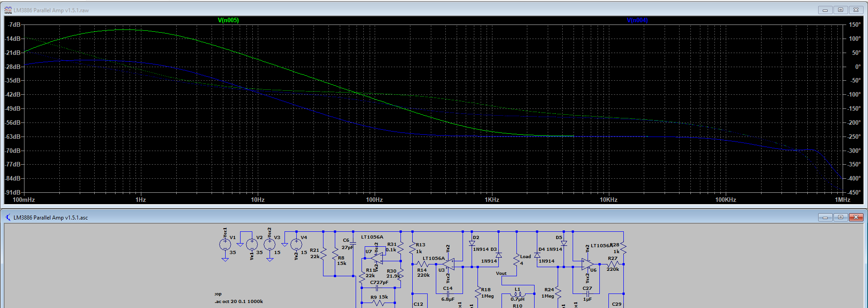This screenshot has height=308, width=868.
Task: Select the R8 15k resistor symbol
Action: coord(335,254)
